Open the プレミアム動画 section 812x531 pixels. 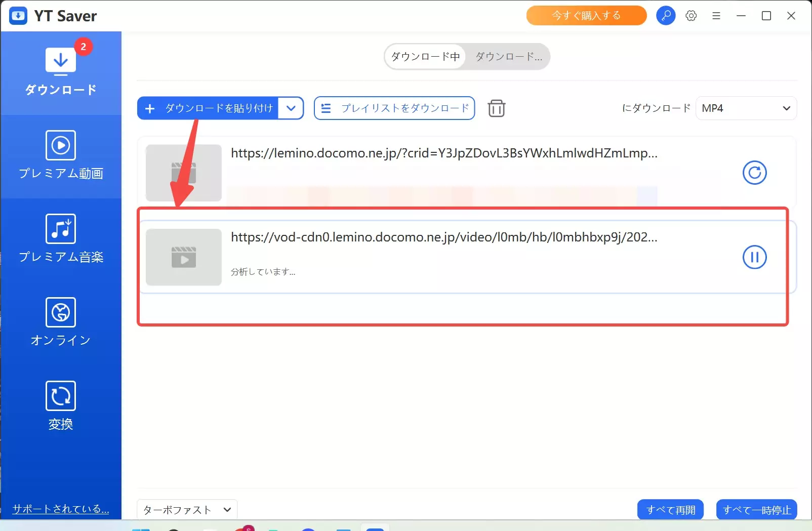click(61, 156)
